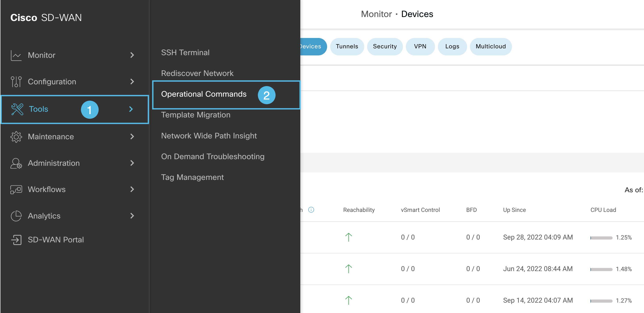Click the Monitor Devices breadcrumb title

(397, 14)
